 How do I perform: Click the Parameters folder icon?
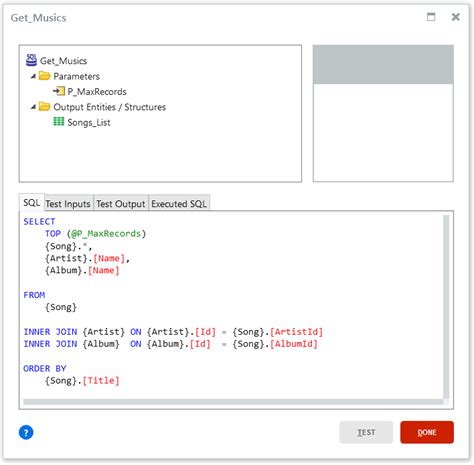pos(44,76)
